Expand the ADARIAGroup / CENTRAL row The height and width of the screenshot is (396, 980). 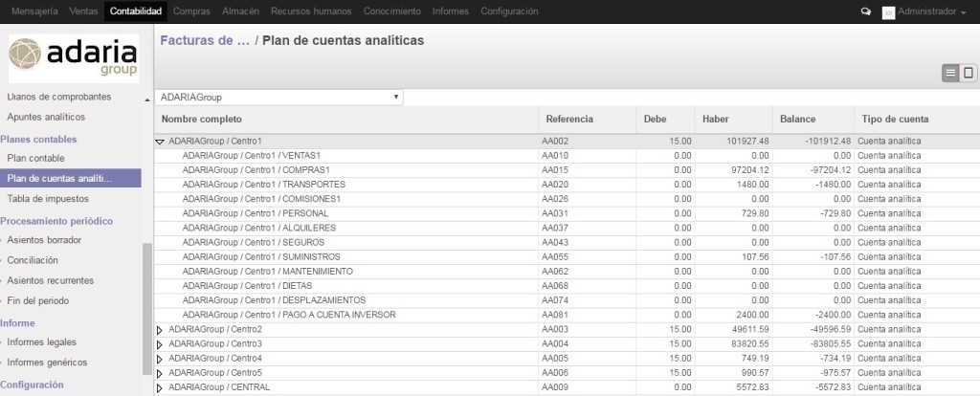click(x=160, y=388)
